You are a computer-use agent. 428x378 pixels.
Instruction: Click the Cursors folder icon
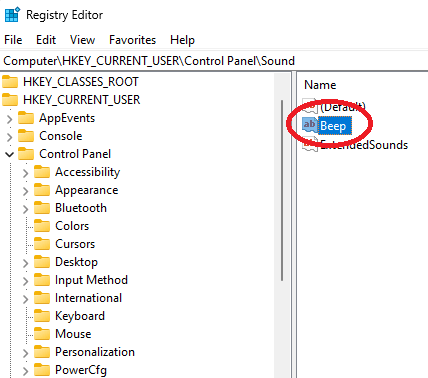click(x=42, y=244)
